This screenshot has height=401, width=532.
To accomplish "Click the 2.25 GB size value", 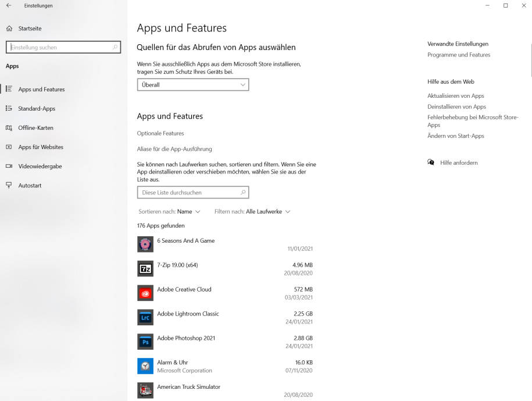I will (x=304, y=314).
